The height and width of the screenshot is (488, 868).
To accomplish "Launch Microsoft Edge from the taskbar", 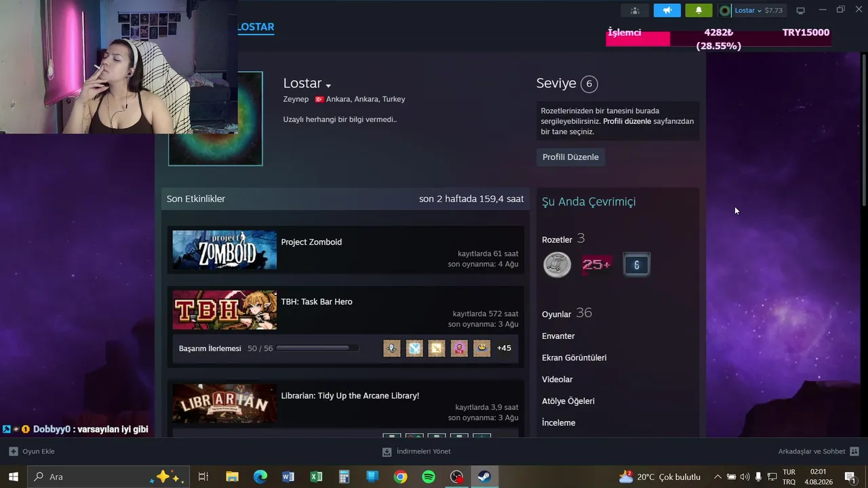I will click(260, 476).
